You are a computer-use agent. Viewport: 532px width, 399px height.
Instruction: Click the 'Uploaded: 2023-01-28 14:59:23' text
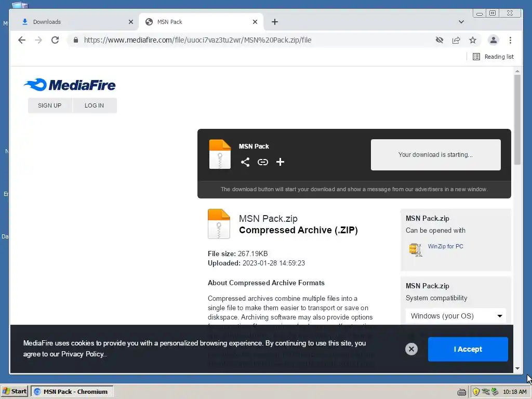tap(257, 263)
